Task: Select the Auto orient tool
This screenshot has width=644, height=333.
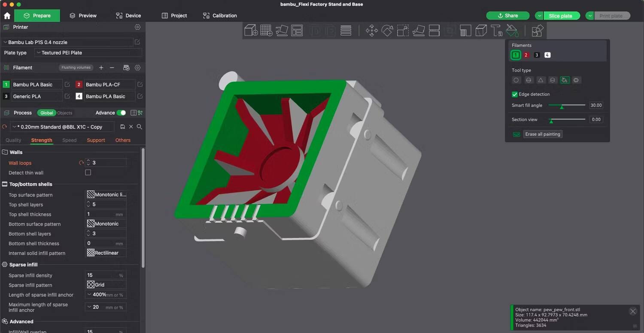Action: tap(282, 31)
